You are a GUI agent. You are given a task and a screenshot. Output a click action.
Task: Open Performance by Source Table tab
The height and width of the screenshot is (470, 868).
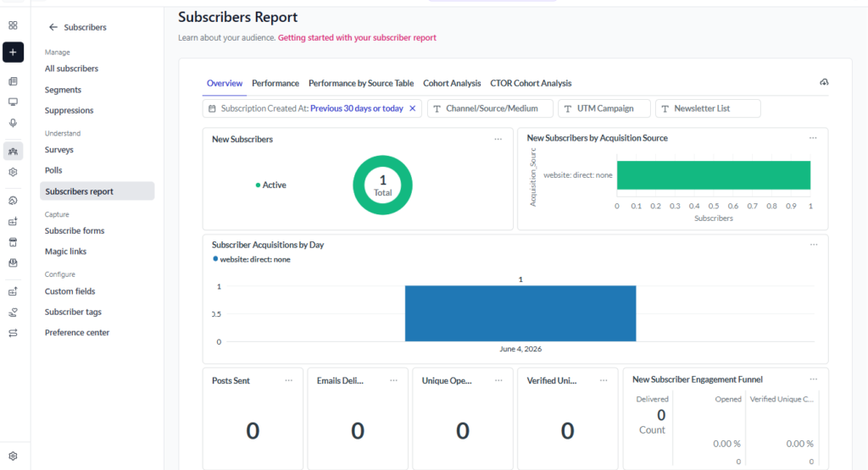tap(361, 84)
